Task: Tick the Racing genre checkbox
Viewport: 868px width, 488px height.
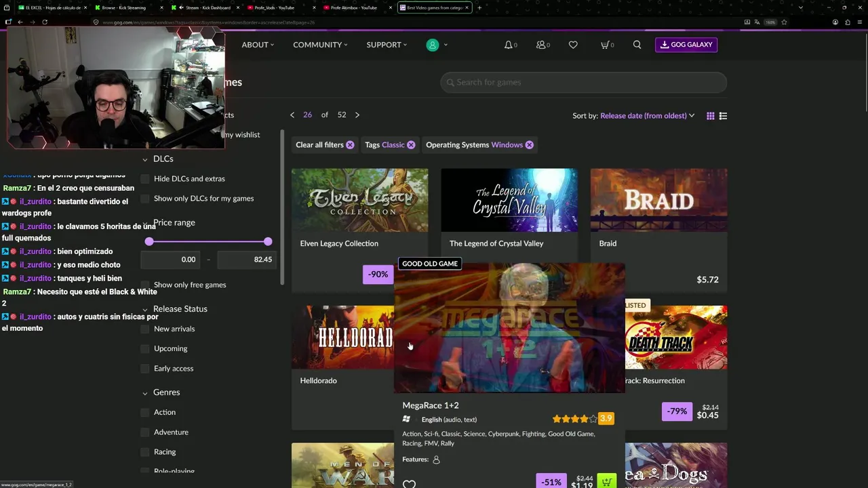Action: point(145,452)
